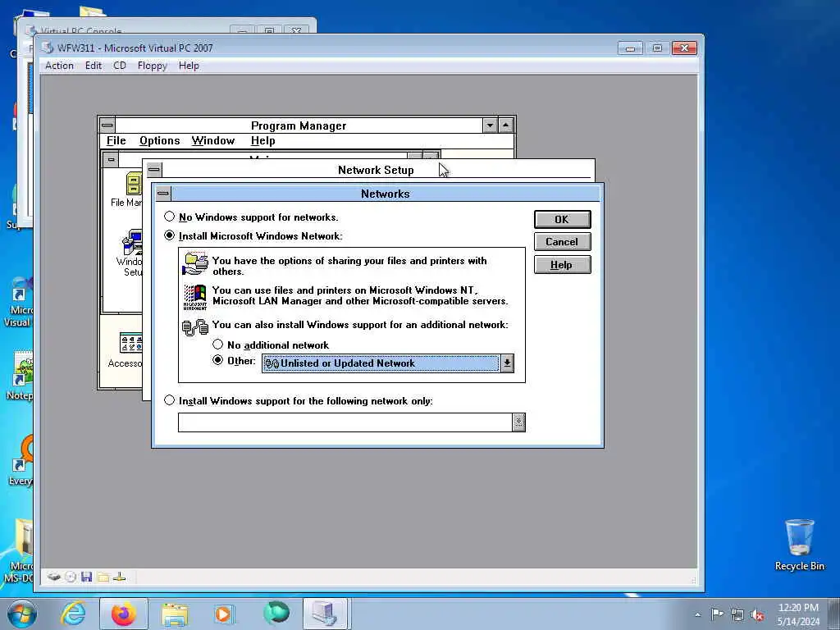Click the green round app taskbar icon
The image size is (840, 630).
tap(276, 614)
